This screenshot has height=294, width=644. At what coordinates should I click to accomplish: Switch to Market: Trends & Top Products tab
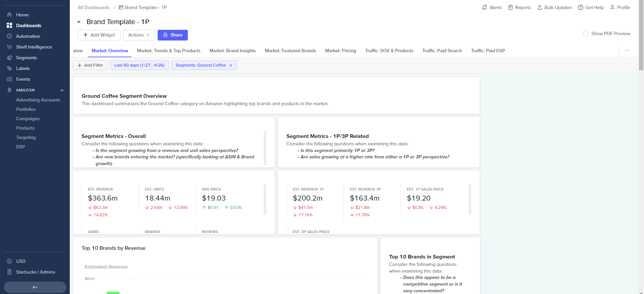coord(169,51)
